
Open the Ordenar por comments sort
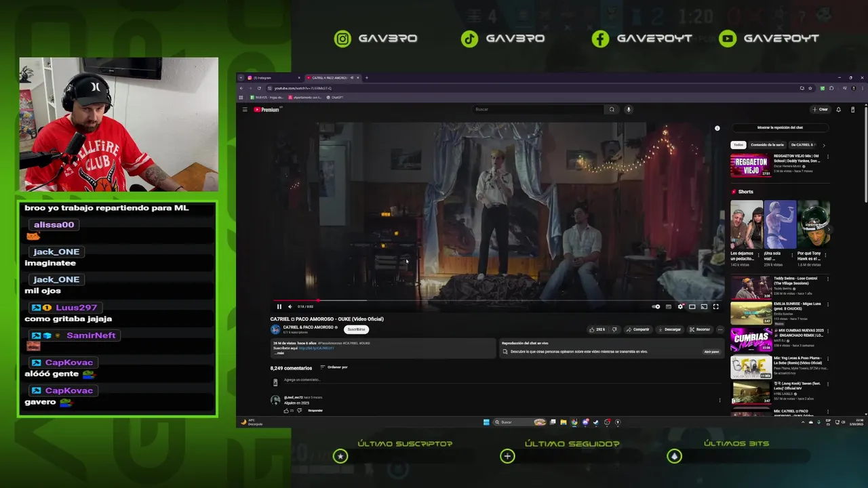(x=334, y=367)
